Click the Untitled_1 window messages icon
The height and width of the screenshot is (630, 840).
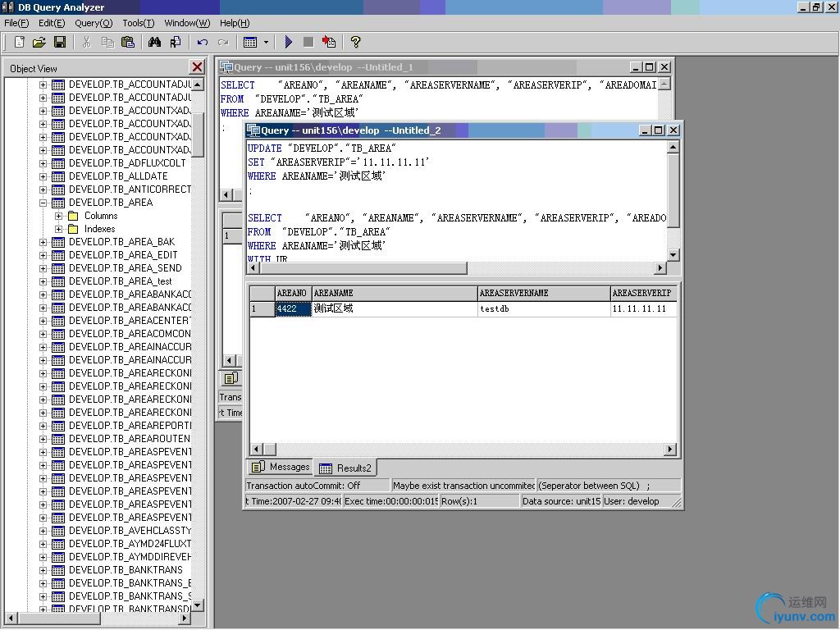pos(231,378)
